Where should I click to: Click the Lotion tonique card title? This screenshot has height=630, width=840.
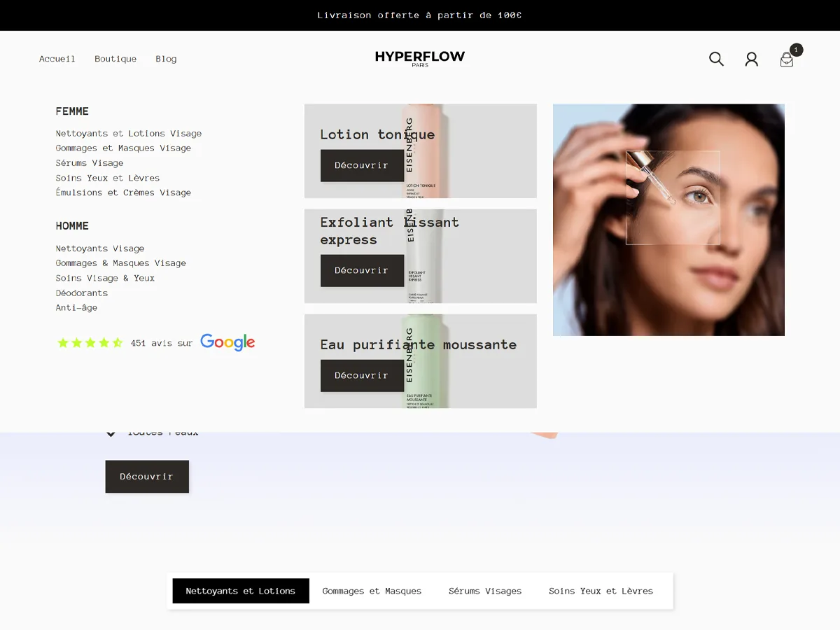(x=377, y=134)
